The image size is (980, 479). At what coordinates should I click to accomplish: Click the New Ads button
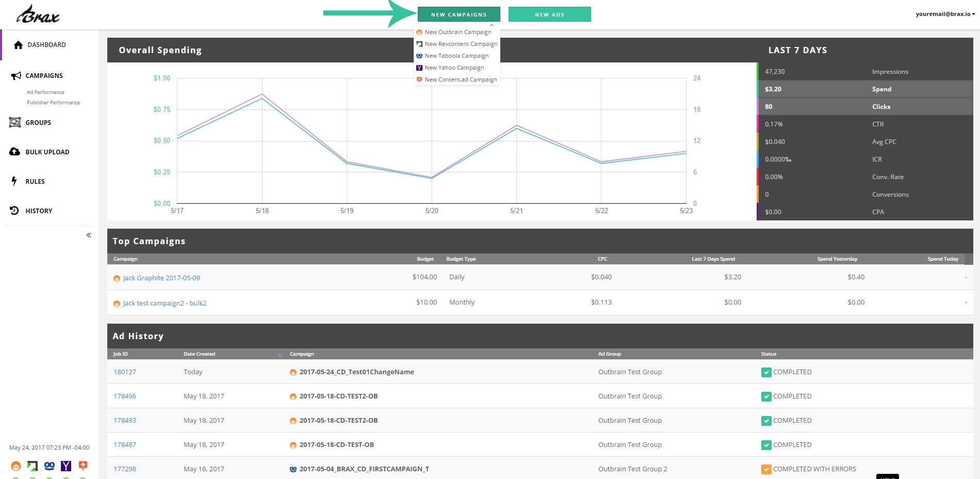(x=550, y=14)
